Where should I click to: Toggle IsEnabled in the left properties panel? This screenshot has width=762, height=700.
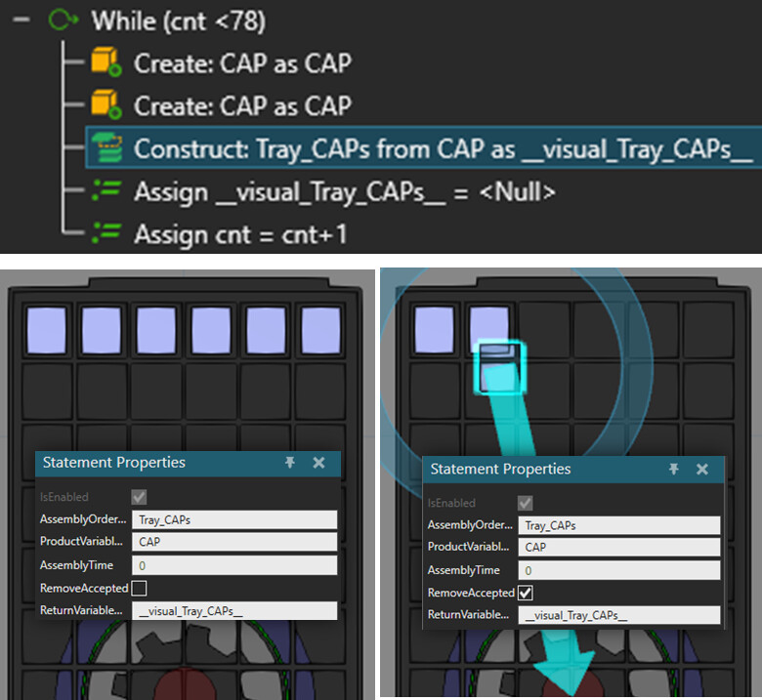coord(139,497)
